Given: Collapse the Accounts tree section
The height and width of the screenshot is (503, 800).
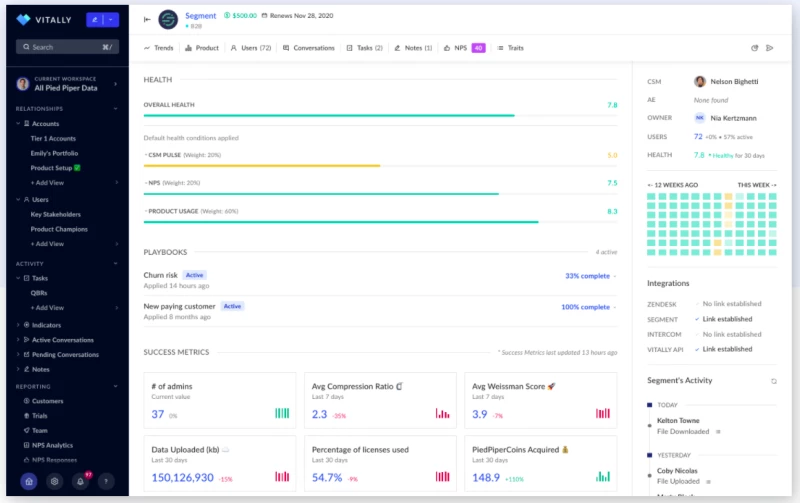Looking at the screenshot, I should click(18, 124).
